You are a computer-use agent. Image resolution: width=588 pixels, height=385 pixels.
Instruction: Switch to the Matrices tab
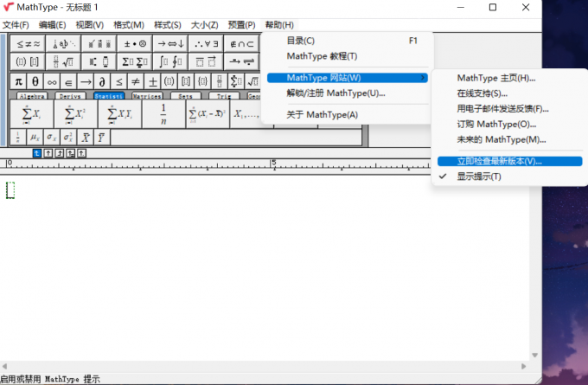point(147,96)
